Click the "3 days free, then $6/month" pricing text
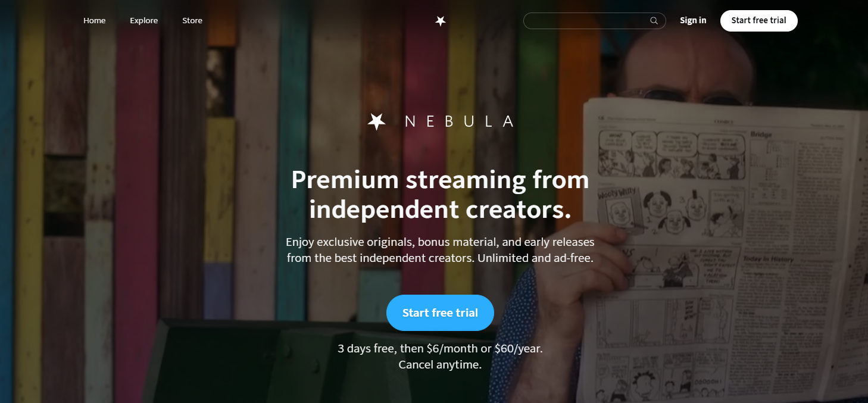The height and width of the screenshot is (403, 868). 440,348
